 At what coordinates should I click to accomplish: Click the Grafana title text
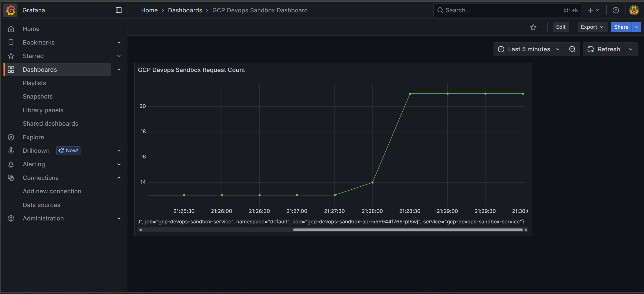click(x=34, y=10)
